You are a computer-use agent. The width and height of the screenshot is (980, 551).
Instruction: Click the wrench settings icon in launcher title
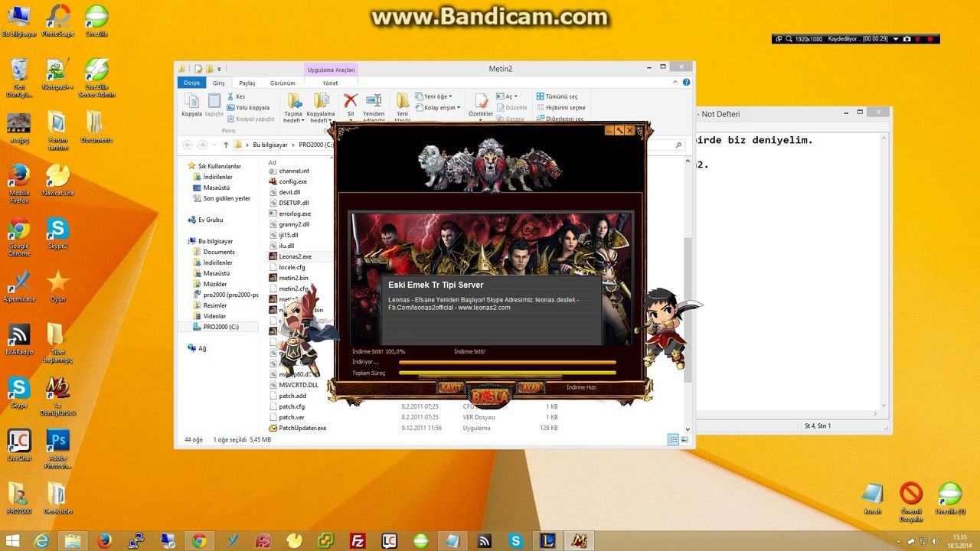tap(620, 131)
